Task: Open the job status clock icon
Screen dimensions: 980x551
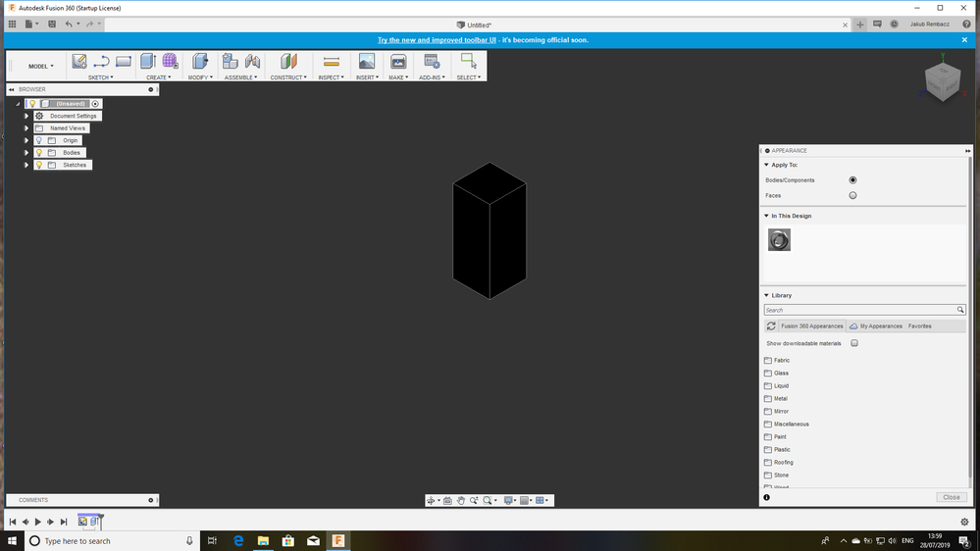Action: click(895, 25)
